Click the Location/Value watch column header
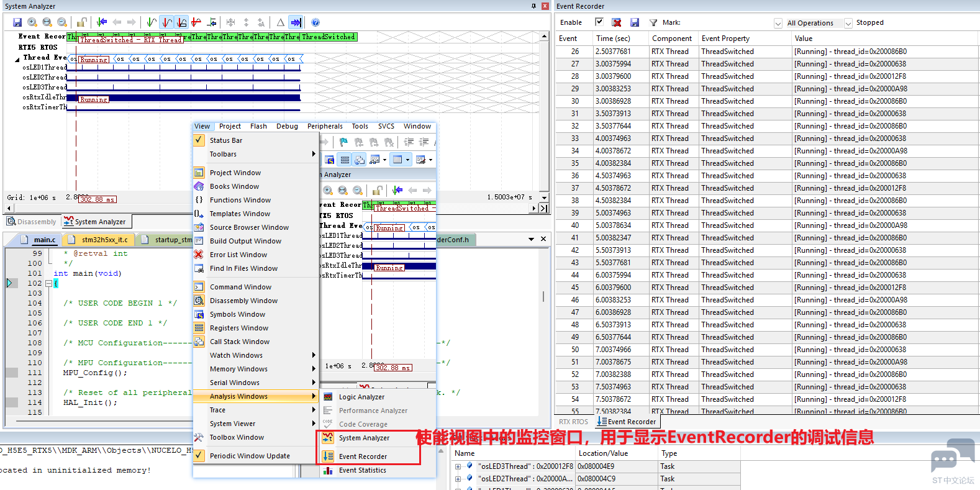The height and width of the screenshot is (490, 980). (616, 453)
